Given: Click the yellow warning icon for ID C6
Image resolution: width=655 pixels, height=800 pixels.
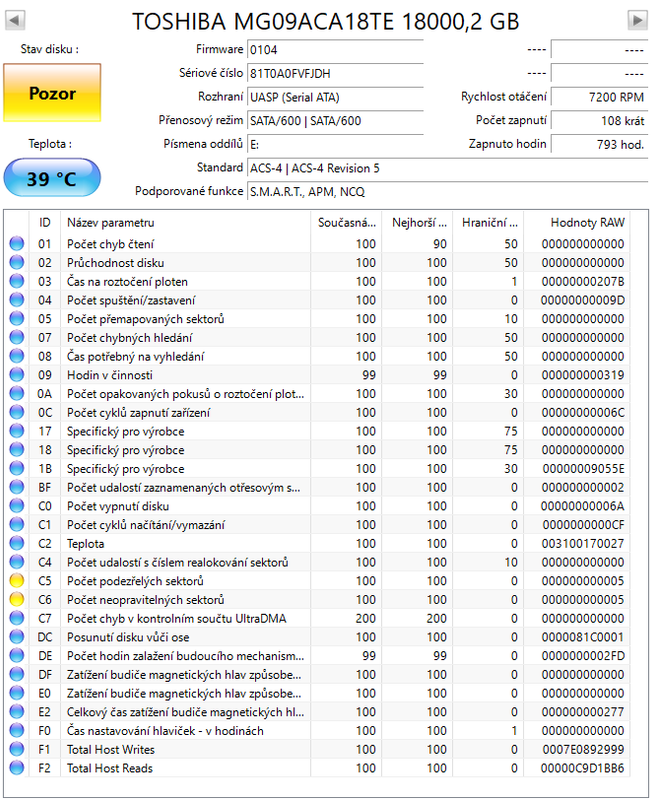Looking at the screenshot, I should (17, 599).
